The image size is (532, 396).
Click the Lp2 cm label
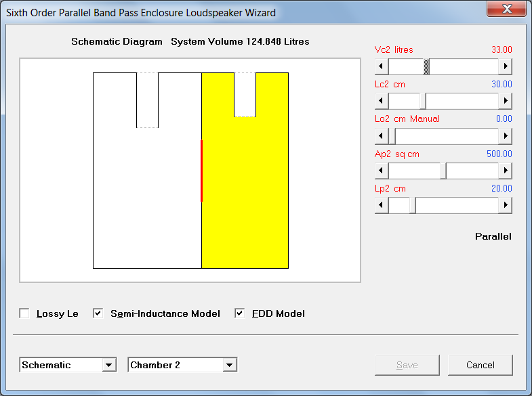[390, 189]
